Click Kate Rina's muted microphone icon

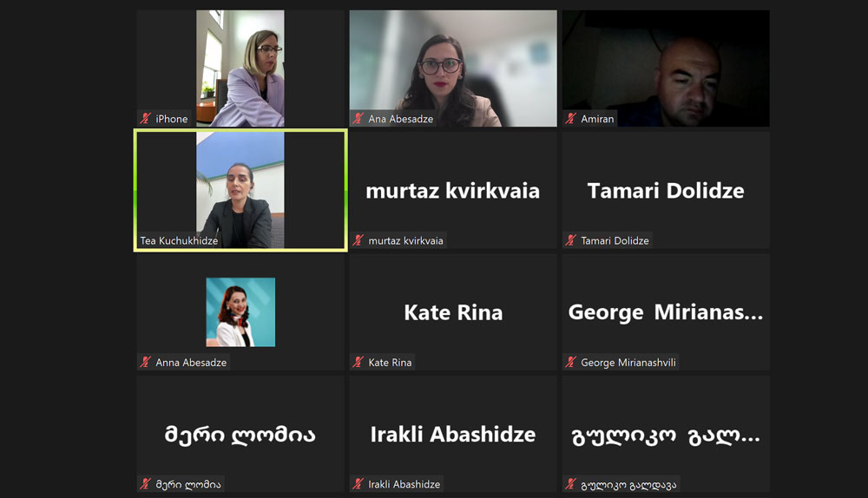pos(358,362)
